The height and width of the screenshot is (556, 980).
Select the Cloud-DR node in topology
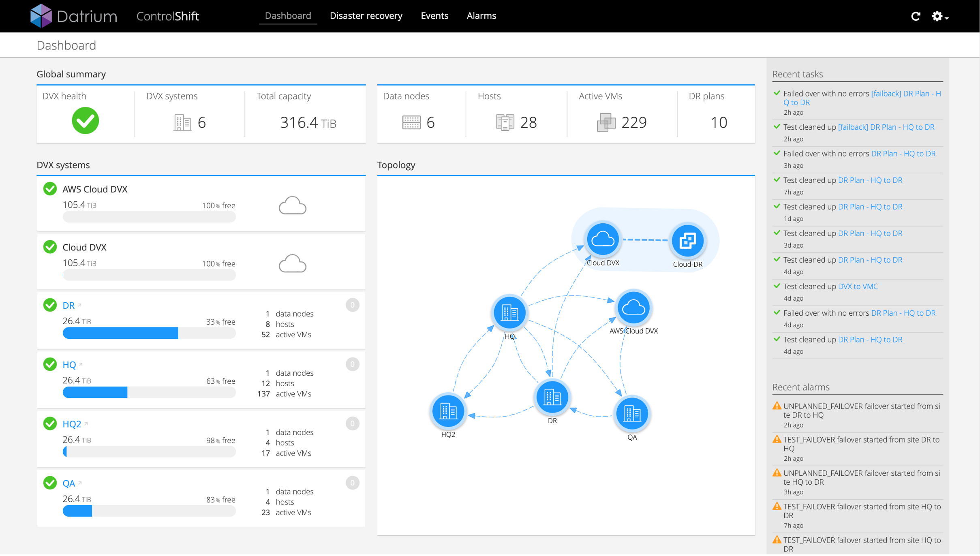coord(687,241)
